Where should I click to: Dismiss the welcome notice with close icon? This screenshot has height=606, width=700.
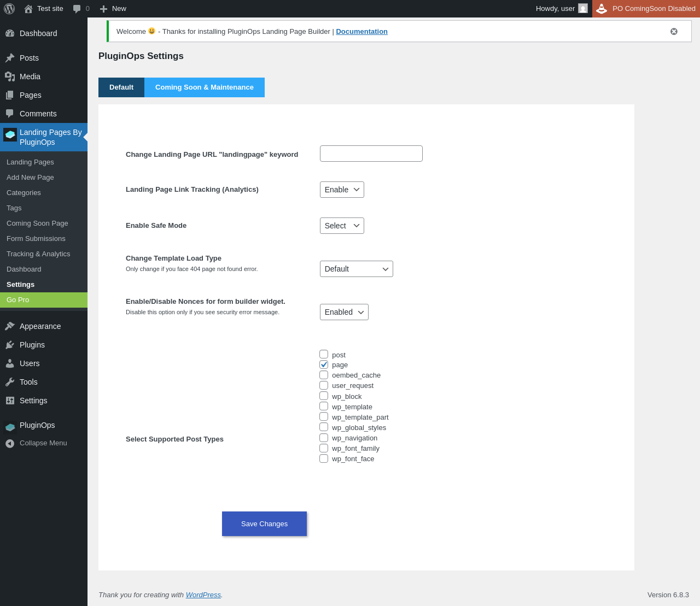coord(674,32)
